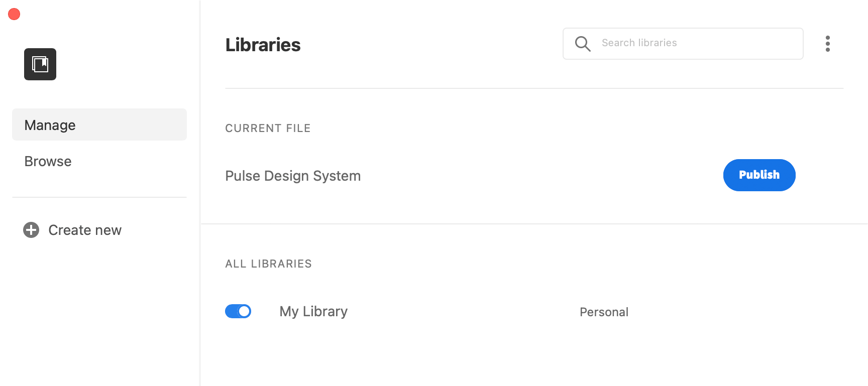
Task: Click the Libraries panel icon in the sidebar
Action: tap(40, 64)
